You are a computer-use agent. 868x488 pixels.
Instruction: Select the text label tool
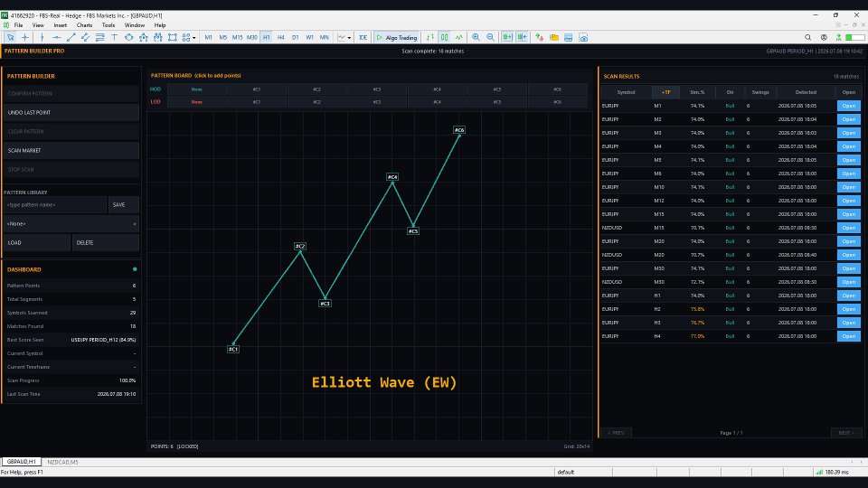[x=115, y=38]
